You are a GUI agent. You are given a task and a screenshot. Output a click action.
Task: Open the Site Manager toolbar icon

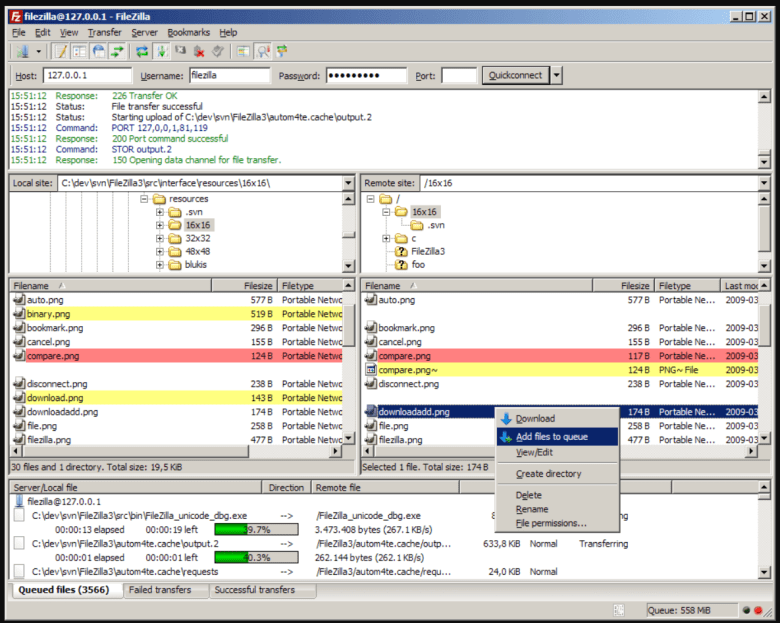click(22, 51)
